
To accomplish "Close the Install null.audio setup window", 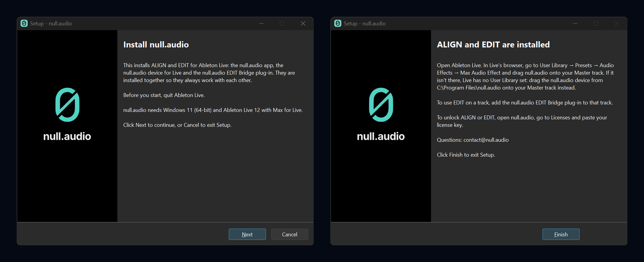I will (303, 23).
